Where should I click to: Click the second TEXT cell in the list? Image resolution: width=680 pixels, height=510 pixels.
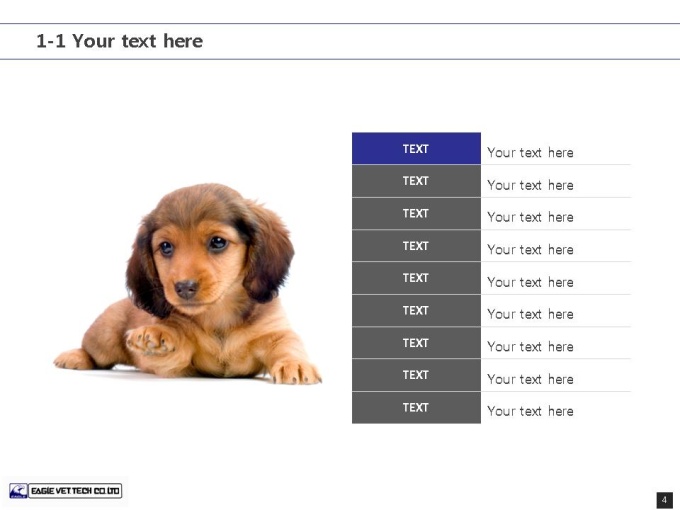coord(416,181)
